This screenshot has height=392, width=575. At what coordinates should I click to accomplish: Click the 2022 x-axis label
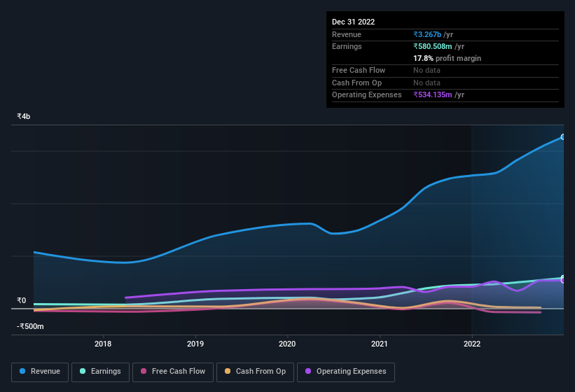[x=472, y=344]
